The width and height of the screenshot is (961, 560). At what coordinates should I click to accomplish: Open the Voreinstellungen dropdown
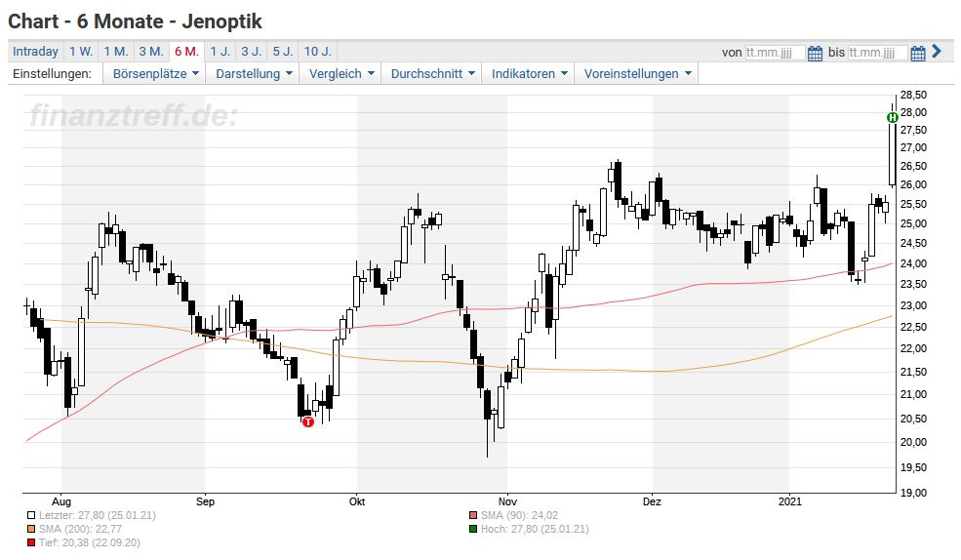(637, 73)
